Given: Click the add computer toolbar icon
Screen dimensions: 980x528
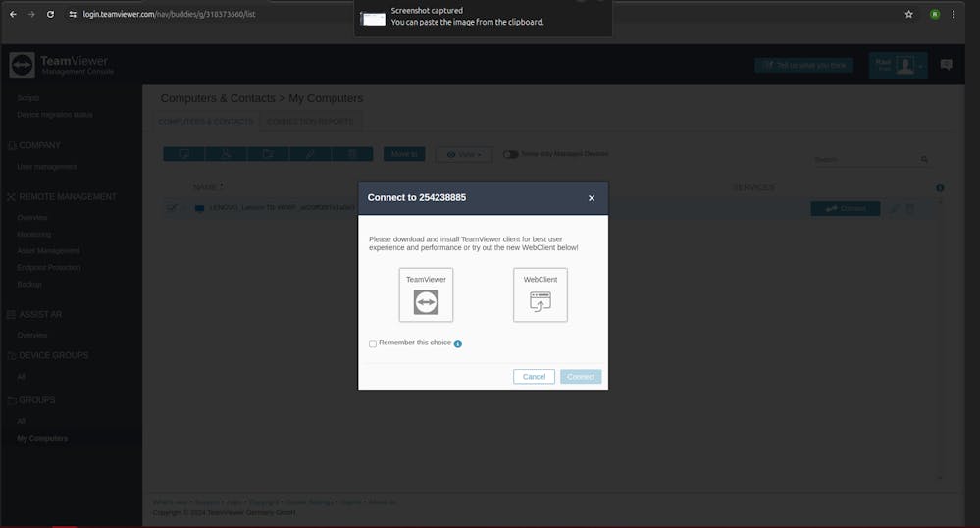Looking at the screenshot, I should [183, 154].
